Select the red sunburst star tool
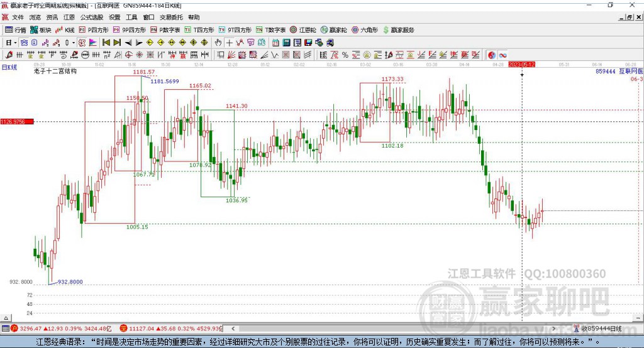The height and width of the screenshot is (348, 644). click(140, 55)
